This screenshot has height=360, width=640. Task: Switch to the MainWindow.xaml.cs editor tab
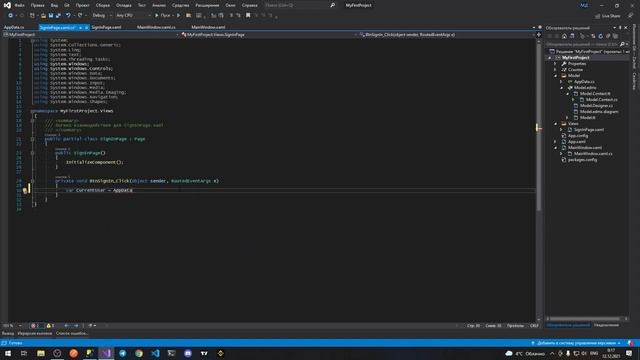[x=156, y=27]
